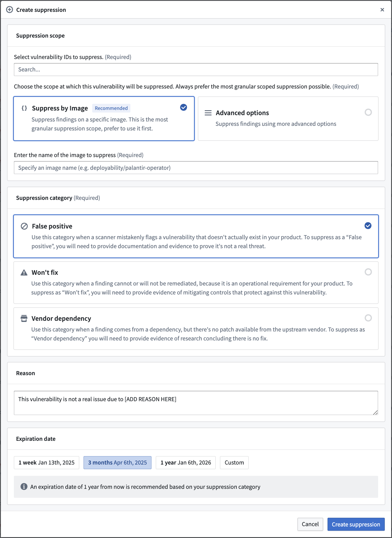The image size is (392, 538).
Task: Click the Recommended tag badge
Action: [x=111, y=108]
